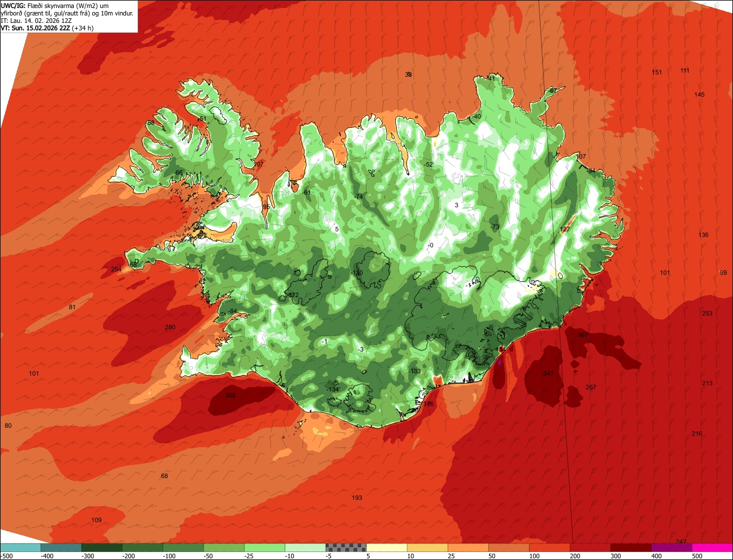The image size is (733, 560).
Task: Click the map value '-52'
Action: click(x=428, y=164)
